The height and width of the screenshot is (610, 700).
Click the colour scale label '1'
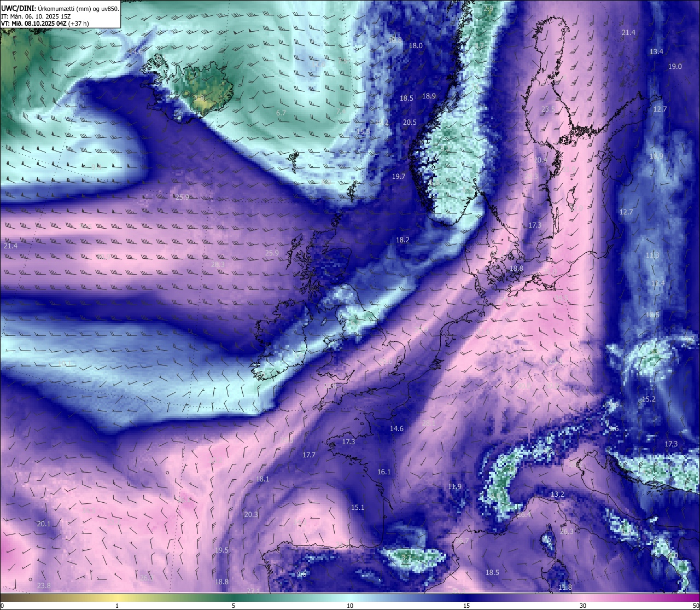click(x=117, y=606)
